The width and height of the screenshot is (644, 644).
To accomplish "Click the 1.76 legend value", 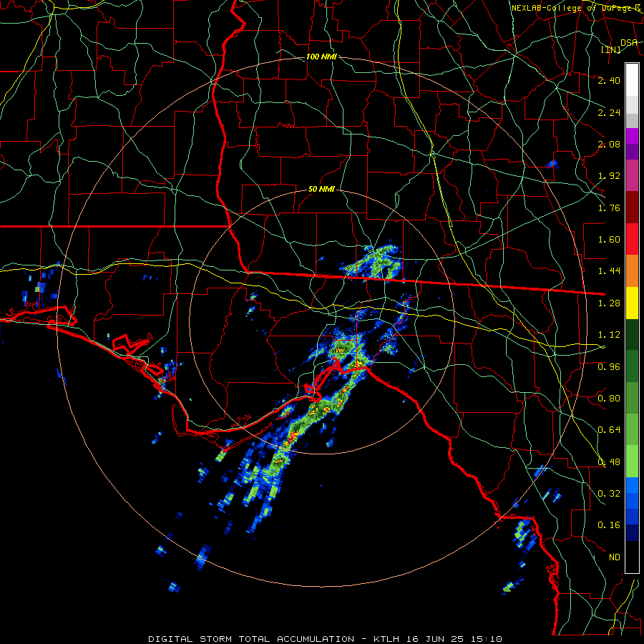I will point(609,208).
